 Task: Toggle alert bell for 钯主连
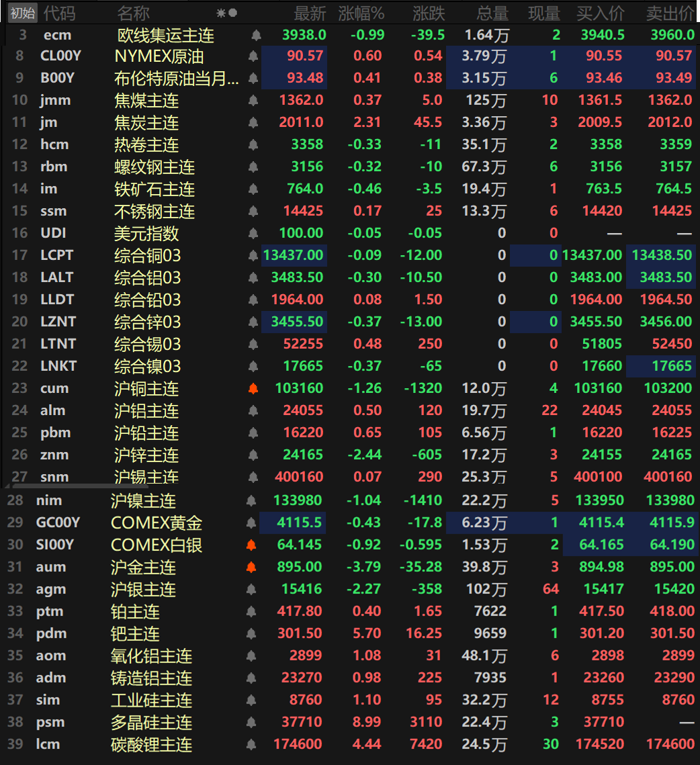(251, 634)
